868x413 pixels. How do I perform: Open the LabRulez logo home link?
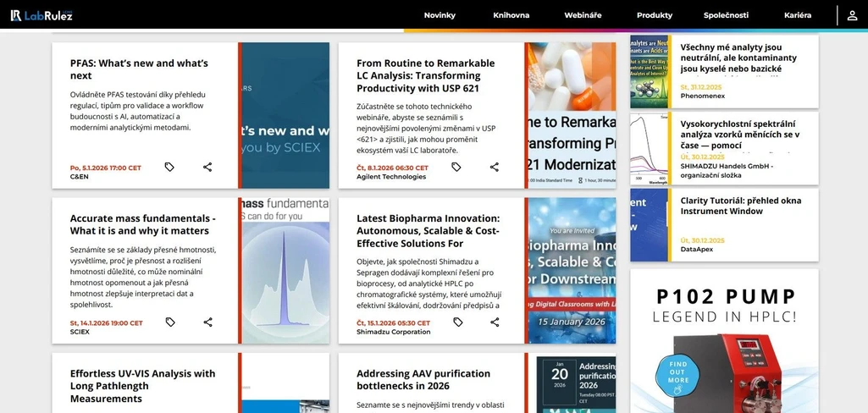[41, 15]
